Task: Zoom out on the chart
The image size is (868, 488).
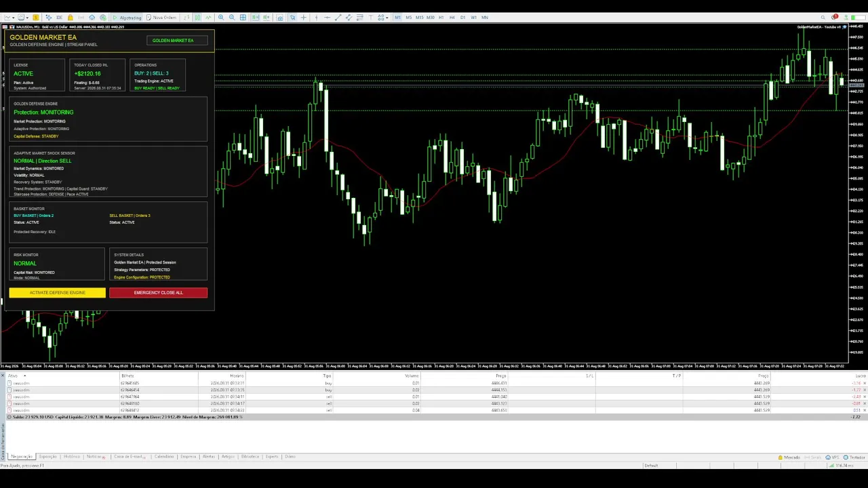Action: coord(232,17)
